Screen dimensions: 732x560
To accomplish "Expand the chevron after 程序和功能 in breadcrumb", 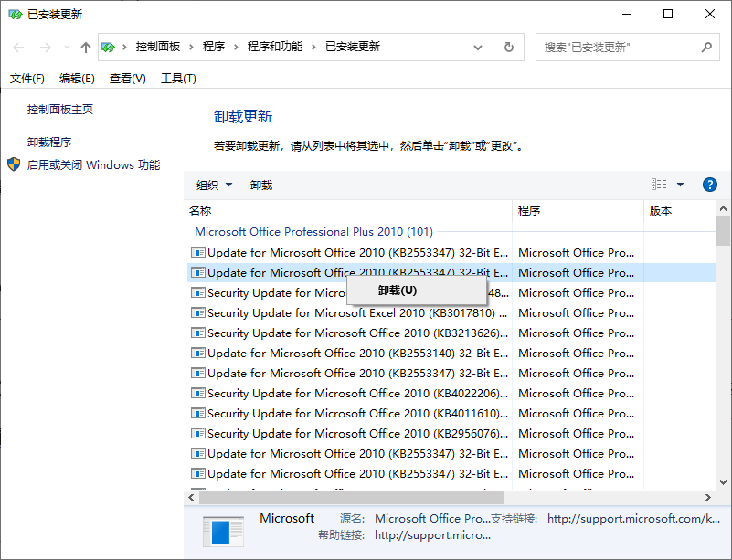I will coord(313,48).
